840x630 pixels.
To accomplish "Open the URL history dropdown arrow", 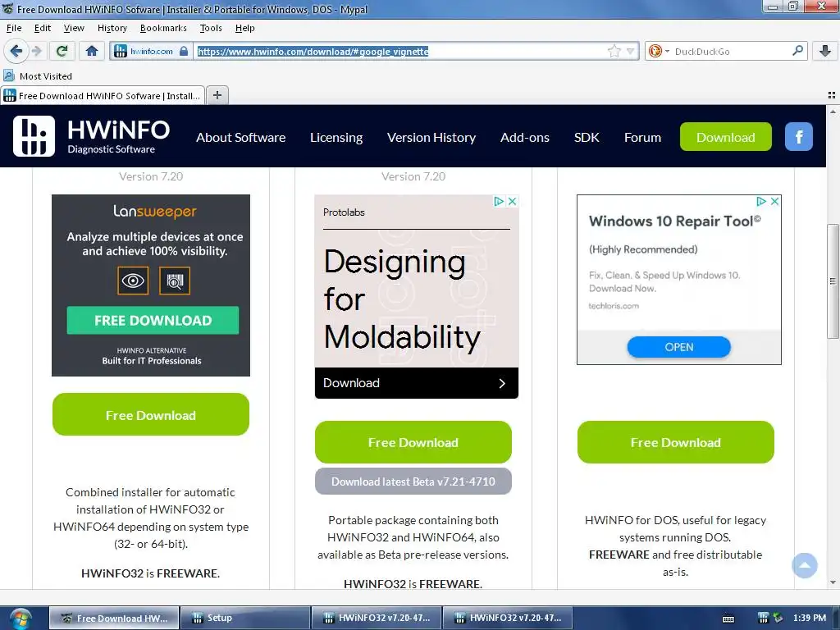I will (631, 52).
